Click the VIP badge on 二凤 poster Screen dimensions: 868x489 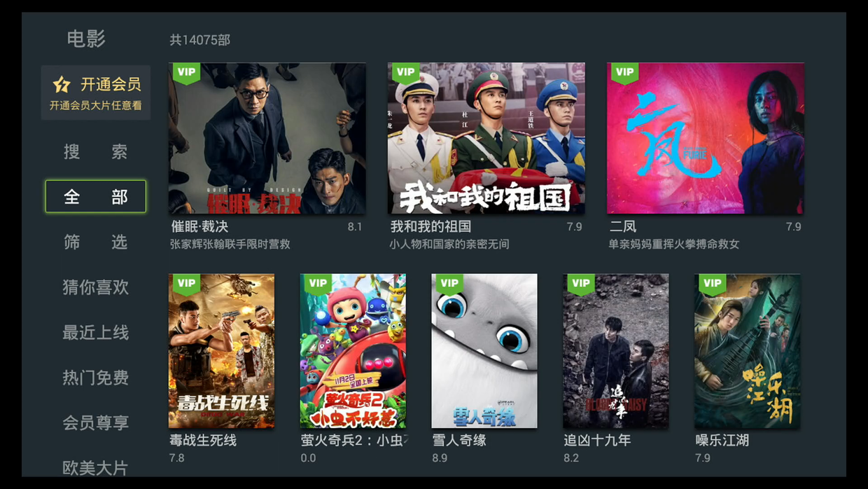[624, 73]
